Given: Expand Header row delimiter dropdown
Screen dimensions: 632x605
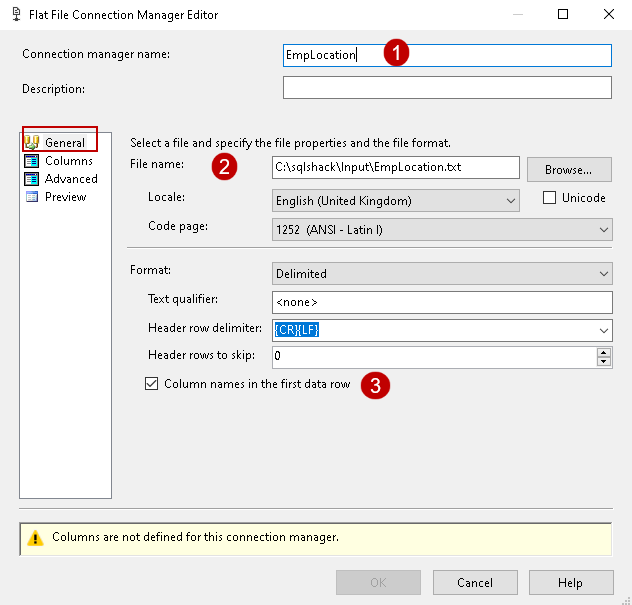Looking at the screenshot, I should (603, 330).
